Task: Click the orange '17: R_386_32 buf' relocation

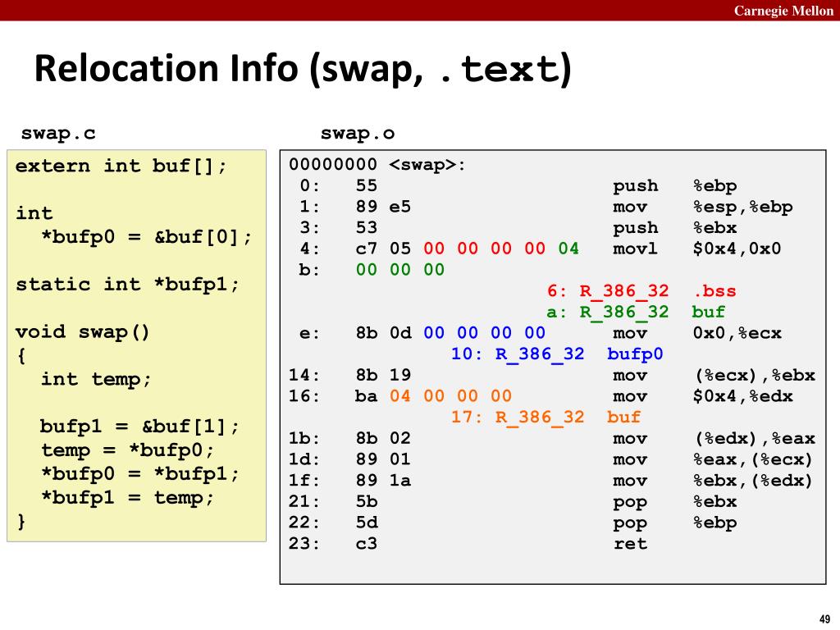Action: pos(546,418)
